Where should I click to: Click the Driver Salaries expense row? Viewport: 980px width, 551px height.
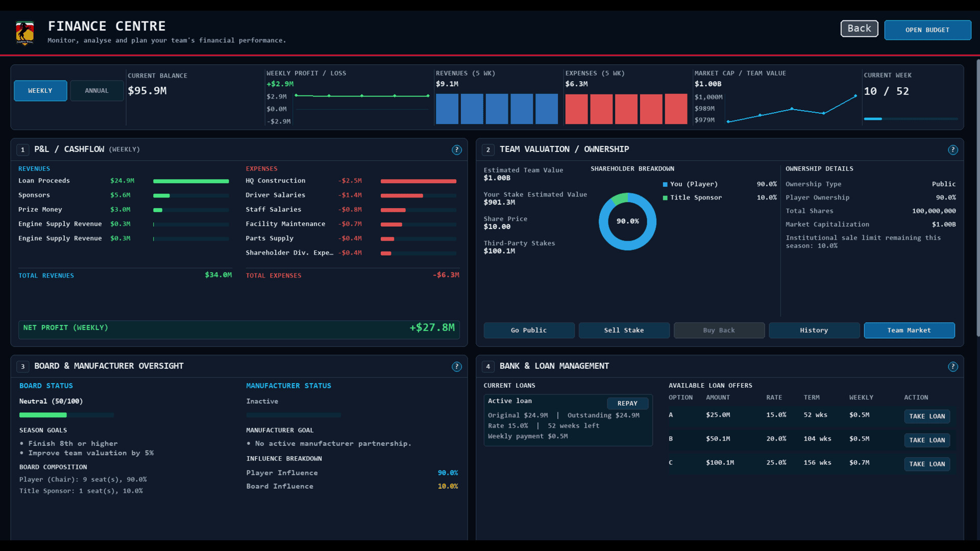[351, 195]
